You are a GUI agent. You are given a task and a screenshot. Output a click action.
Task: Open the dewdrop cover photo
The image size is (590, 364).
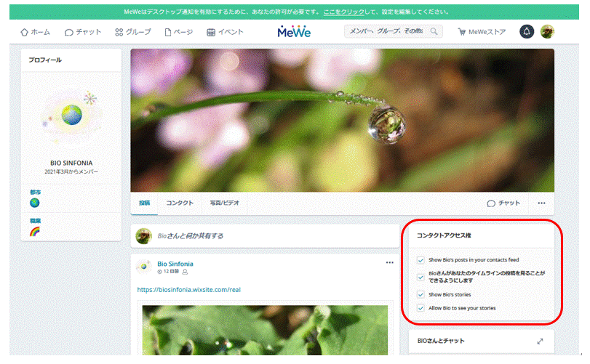pos(342,120)
